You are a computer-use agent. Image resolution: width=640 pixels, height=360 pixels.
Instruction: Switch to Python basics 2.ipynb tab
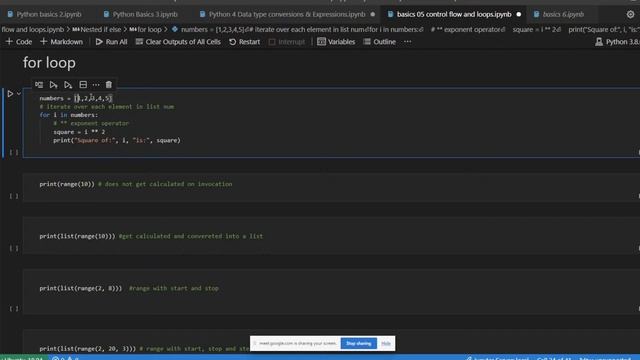pos(44,14)
